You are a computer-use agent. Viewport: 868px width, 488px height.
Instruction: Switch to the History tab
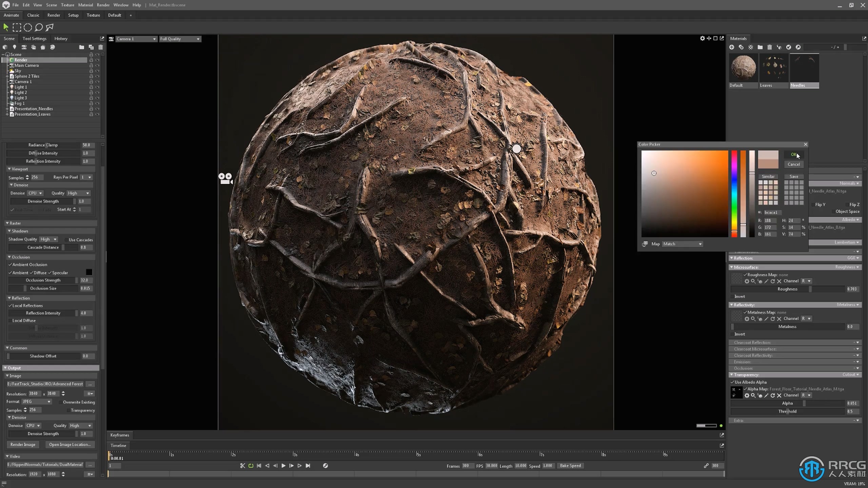61,39
